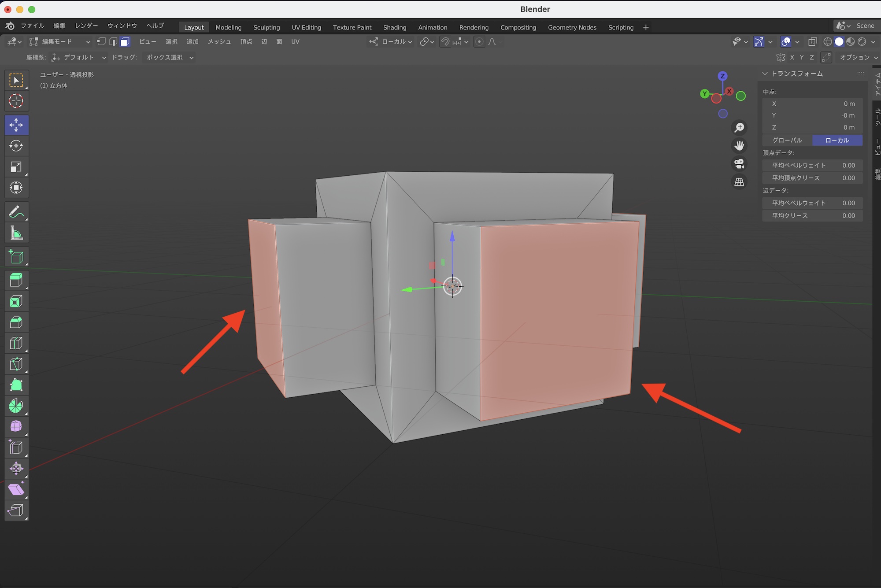Screen dimensions: 881x588
Task: Select the Measure tool
Action: click(16, 233)
